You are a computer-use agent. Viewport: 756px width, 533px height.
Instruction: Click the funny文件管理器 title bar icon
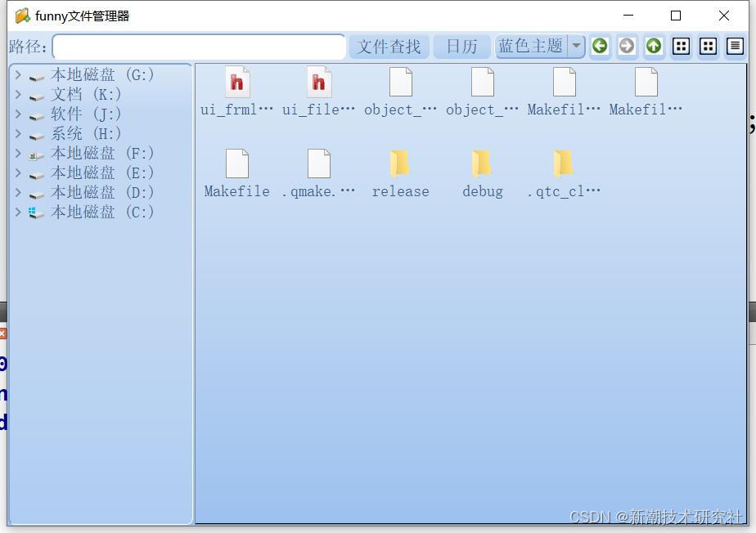point(20,15)
